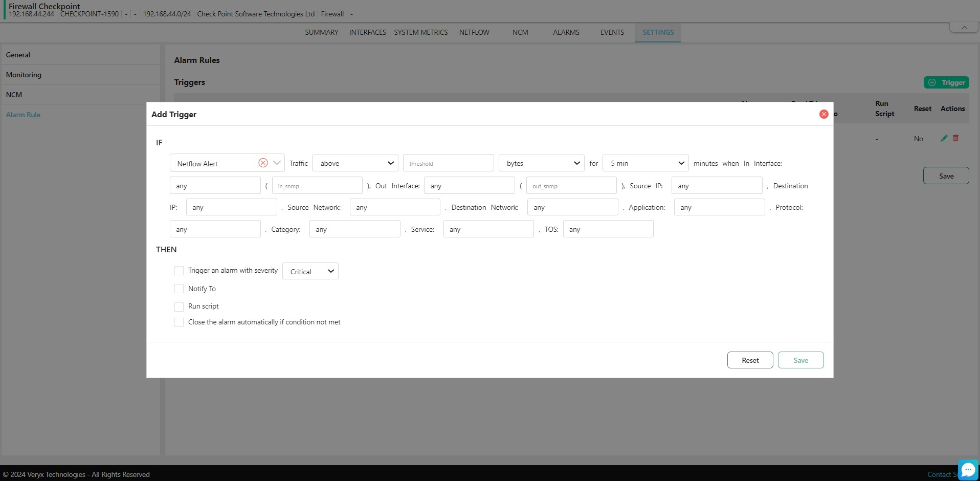Click the red trash delete icon

[x=955, y=138]
